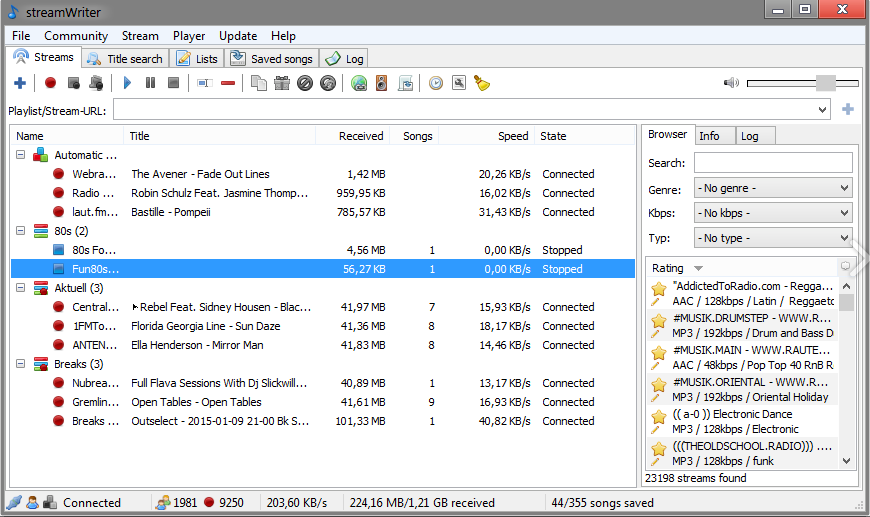Click the stop recording toolbar icon

(73, 83)
